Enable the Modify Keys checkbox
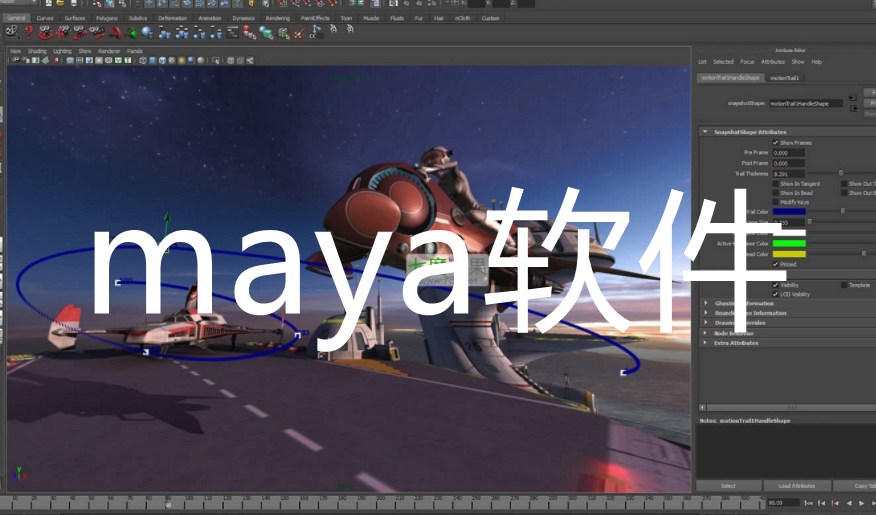This screenshot has height=515, width=876. coord(775,202)
